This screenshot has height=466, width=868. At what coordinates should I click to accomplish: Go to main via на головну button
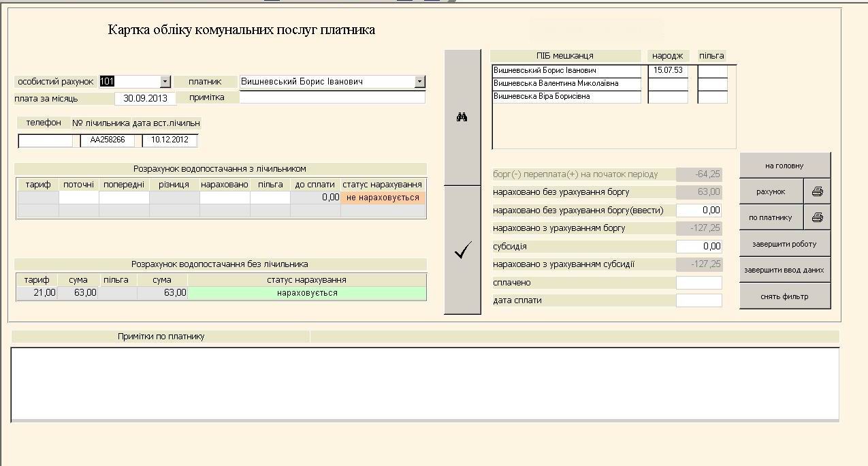tap(785, 166)
